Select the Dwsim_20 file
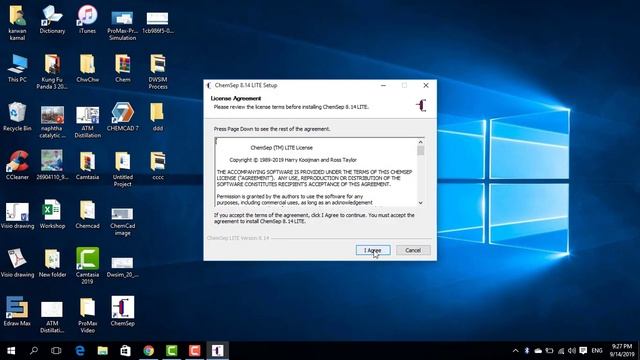 point(122,267)
